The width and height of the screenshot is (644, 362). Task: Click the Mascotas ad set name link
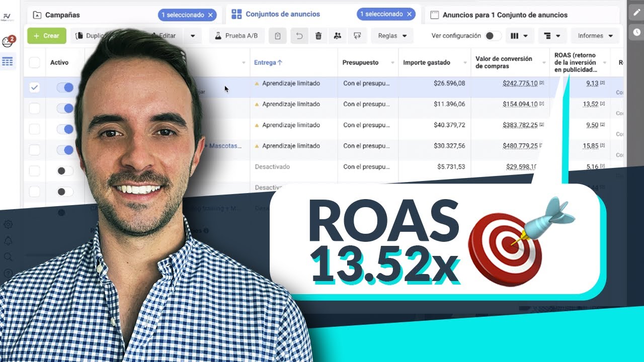224,146
